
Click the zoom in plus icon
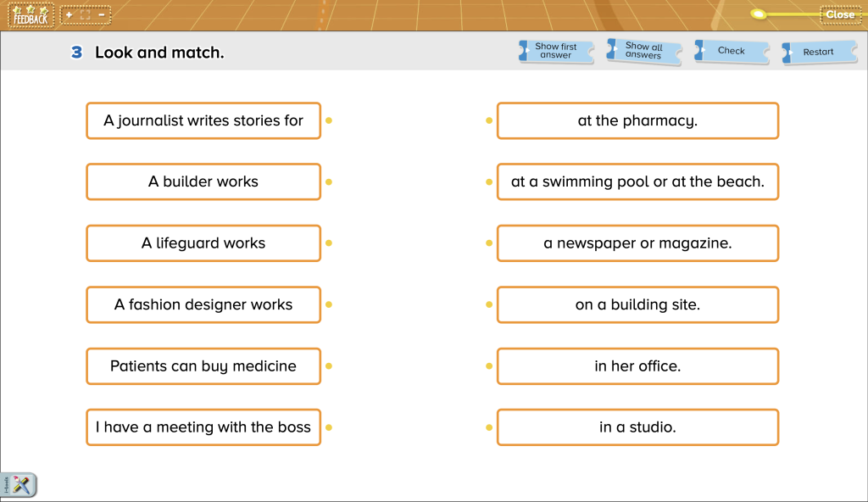click(x=69, y=14)
